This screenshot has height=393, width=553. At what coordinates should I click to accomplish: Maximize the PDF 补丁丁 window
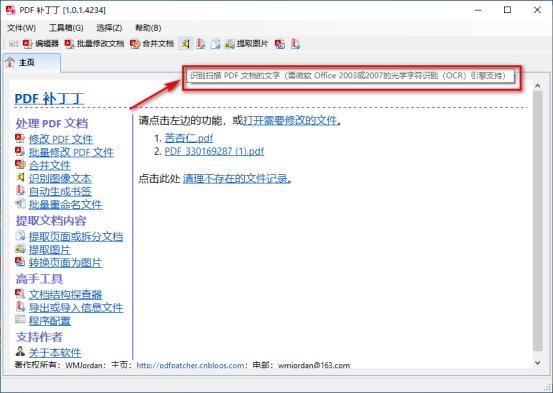tap(508, 10)
